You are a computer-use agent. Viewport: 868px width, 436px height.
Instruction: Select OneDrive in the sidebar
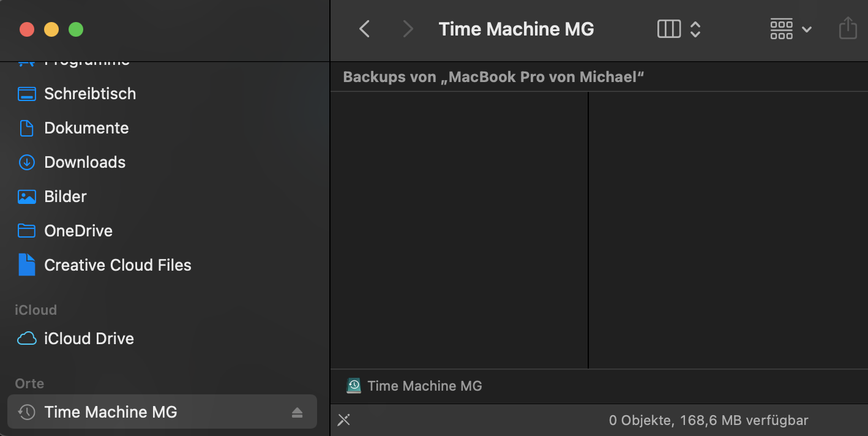78,231
